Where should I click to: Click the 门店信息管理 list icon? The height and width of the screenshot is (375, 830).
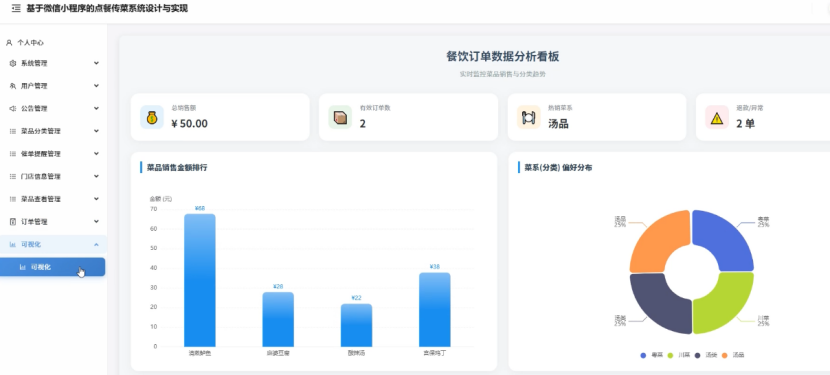coord(13,176)
